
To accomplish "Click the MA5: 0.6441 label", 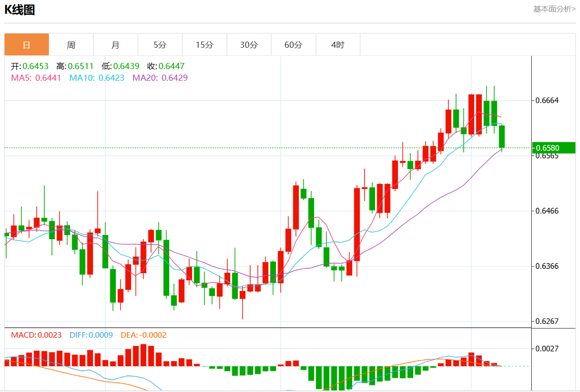I will coord(36,78).
